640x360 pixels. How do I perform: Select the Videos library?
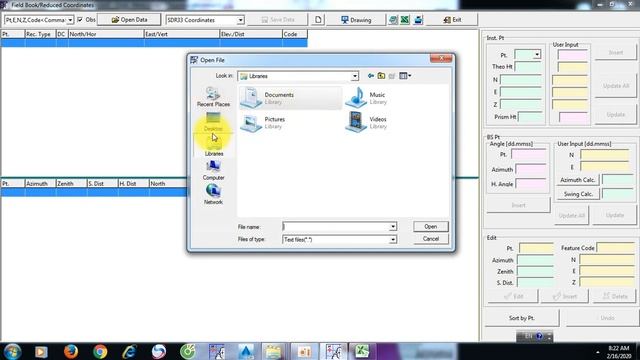click(x=366, y=122)
